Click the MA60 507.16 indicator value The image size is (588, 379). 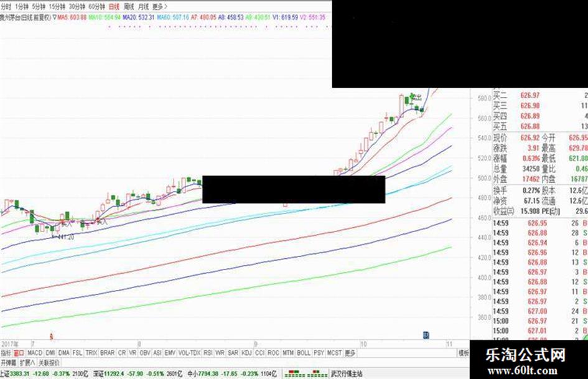173,17
